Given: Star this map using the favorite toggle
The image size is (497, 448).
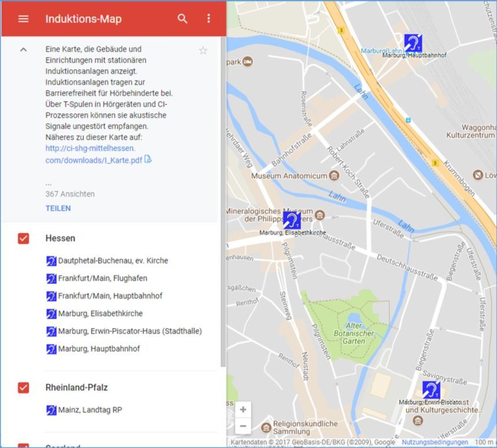Looking at the screenshot, I should [x=203, y=51].
